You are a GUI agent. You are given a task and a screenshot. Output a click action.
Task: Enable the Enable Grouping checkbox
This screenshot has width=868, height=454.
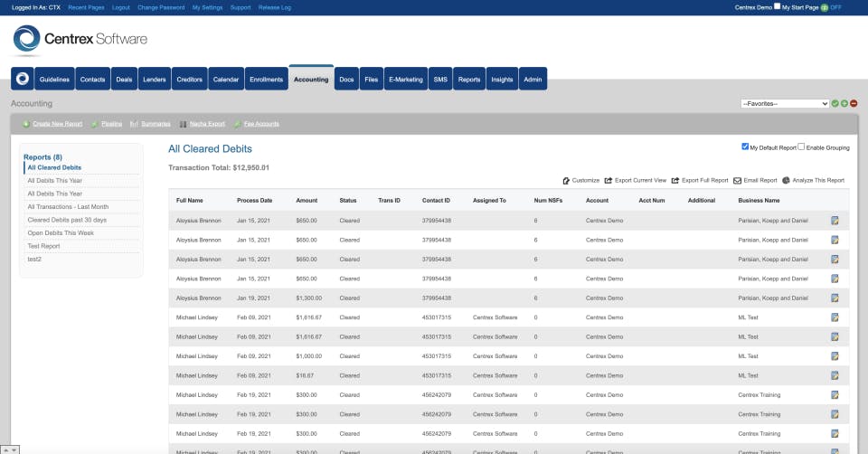point(801,147)
